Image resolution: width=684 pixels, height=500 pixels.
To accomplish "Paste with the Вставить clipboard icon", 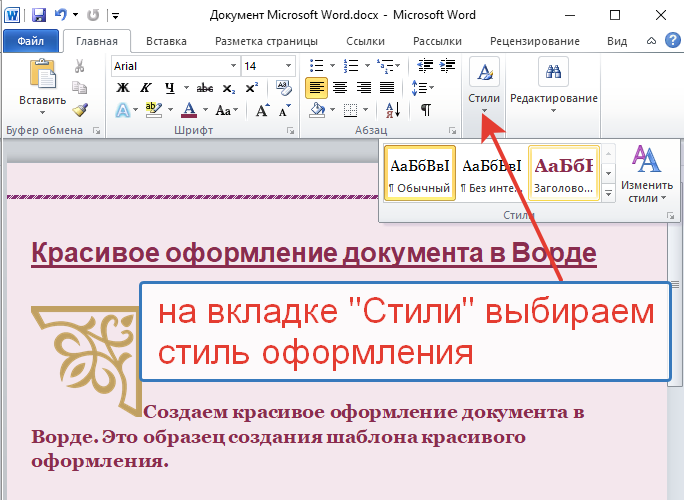I will [x=42, y=74].
